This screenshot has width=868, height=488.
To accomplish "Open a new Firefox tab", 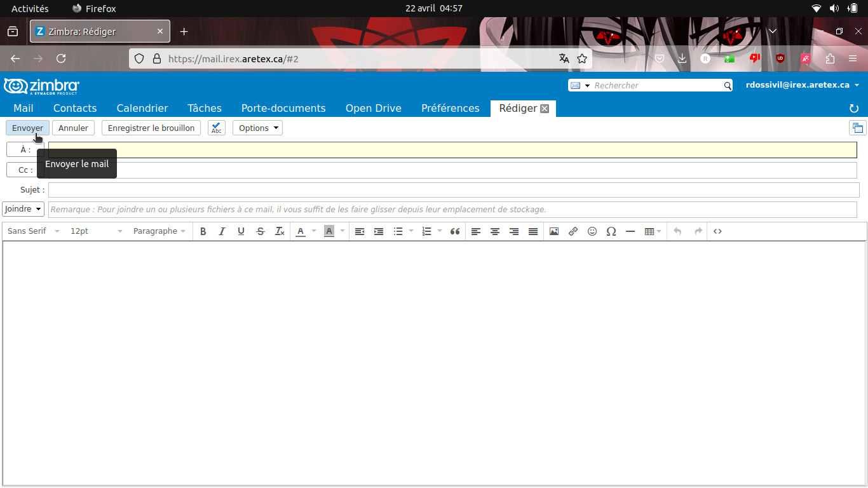I will [x=184, y=31].
